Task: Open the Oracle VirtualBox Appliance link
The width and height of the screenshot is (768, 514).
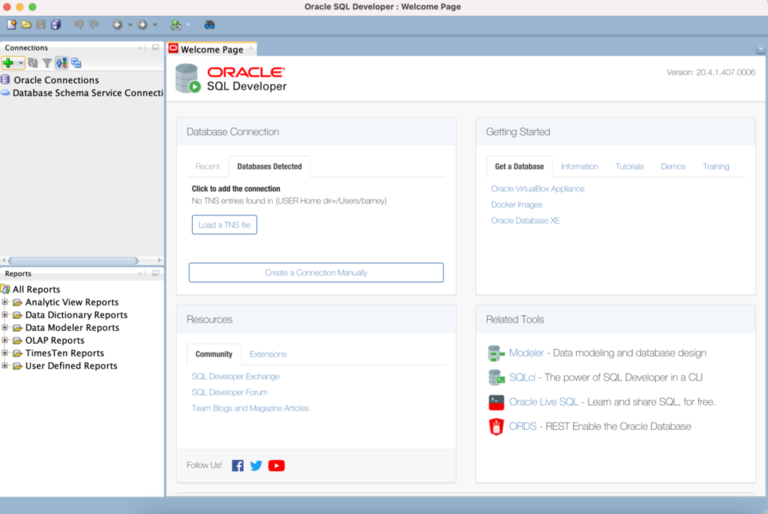Action: pyautogui.click(x=537, y=189)
